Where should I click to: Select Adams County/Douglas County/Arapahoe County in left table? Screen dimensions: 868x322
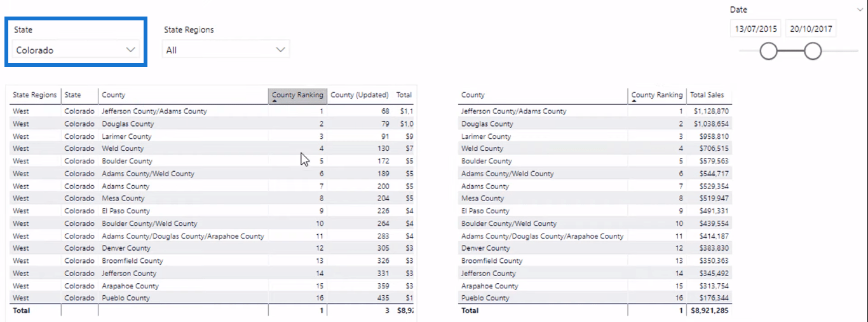pos(183,236)
